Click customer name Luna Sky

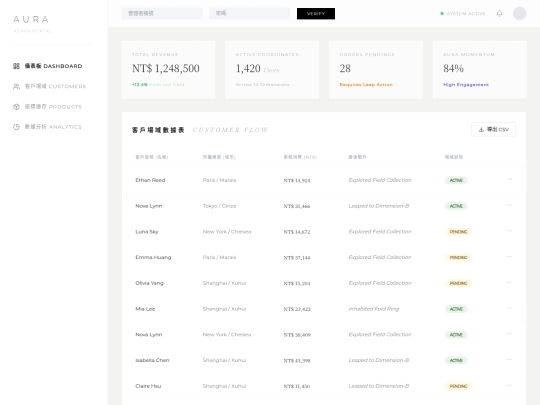point(147,232)
